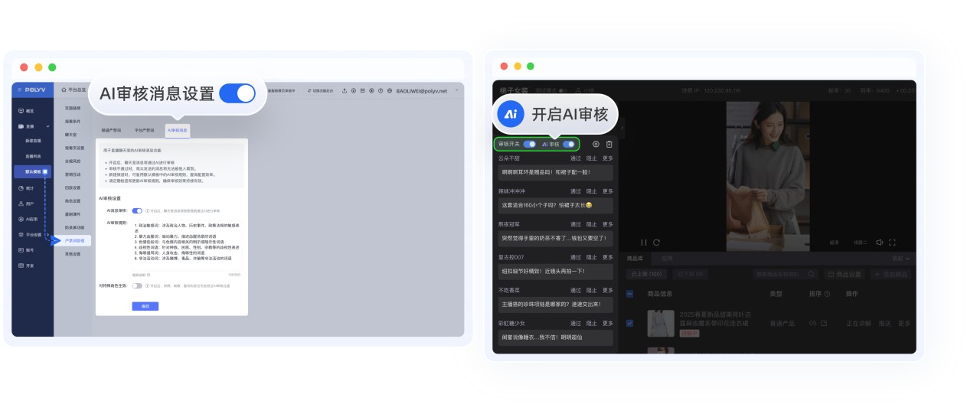Screen dimensions: 980x417
Task: Click the blue Ai logo in the callout
Action: coord(511,115)
